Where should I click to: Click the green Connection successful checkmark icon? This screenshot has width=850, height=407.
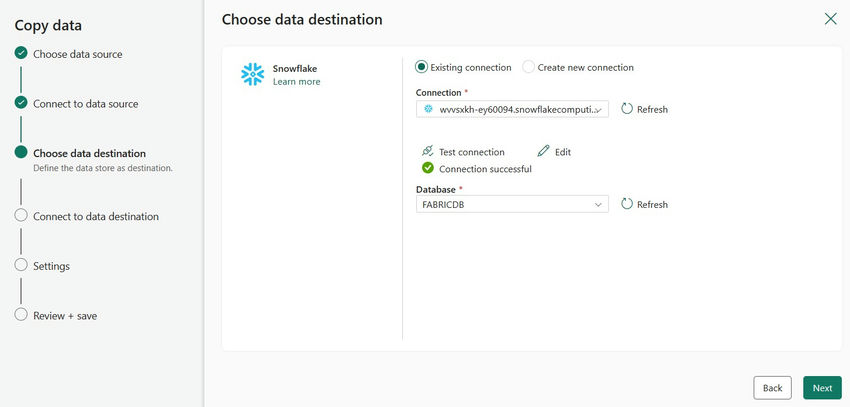[x=428, y=168]
